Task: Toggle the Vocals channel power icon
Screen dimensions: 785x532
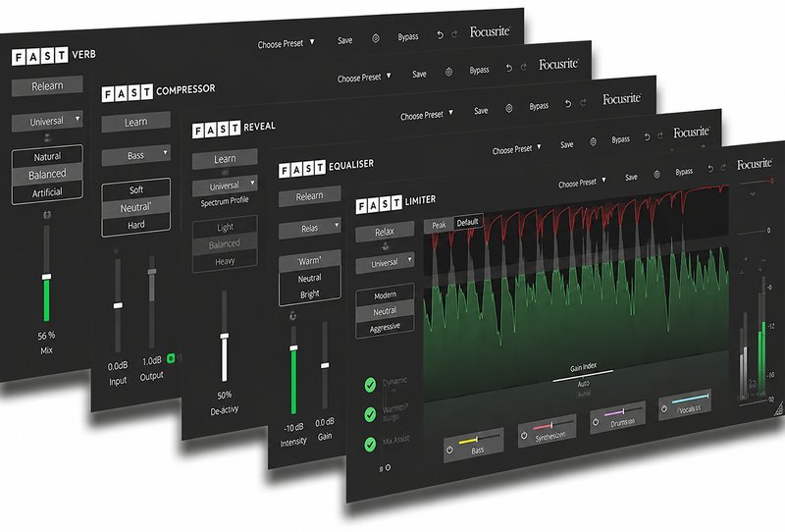Action: coord(664,408)
